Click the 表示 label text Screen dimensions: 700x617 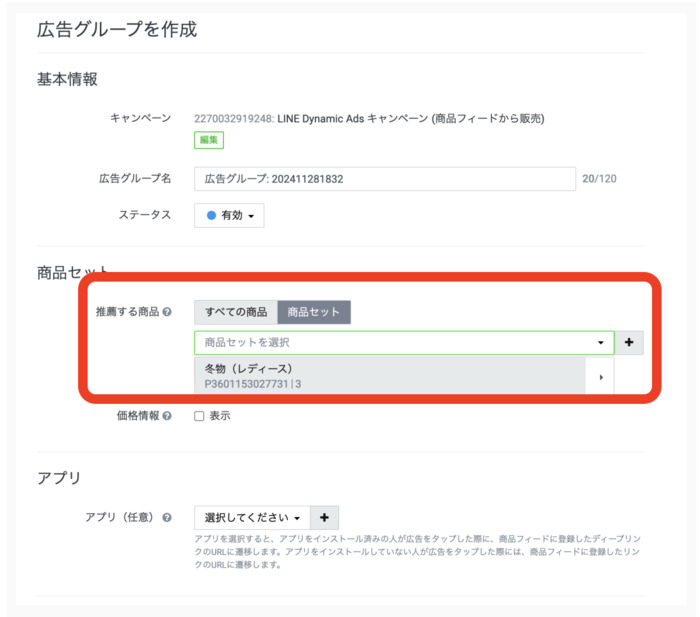point(220,416)
